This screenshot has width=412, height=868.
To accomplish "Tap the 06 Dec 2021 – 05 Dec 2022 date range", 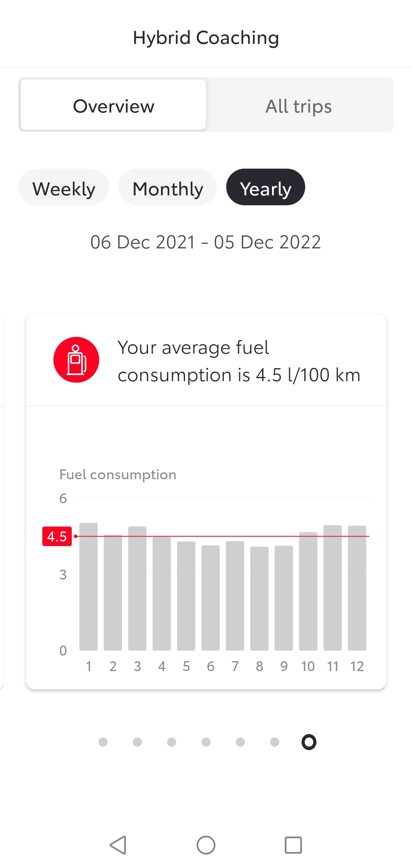I will (x=206, y=242).
